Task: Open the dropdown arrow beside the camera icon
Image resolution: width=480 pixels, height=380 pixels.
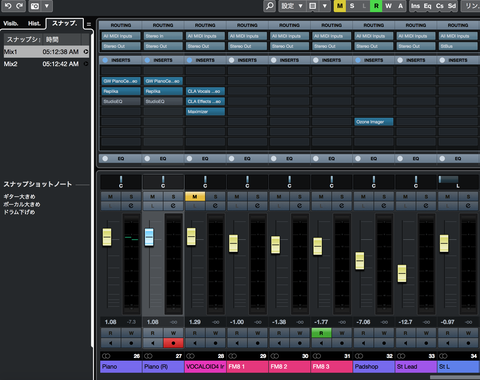Action: pos(47,6)
